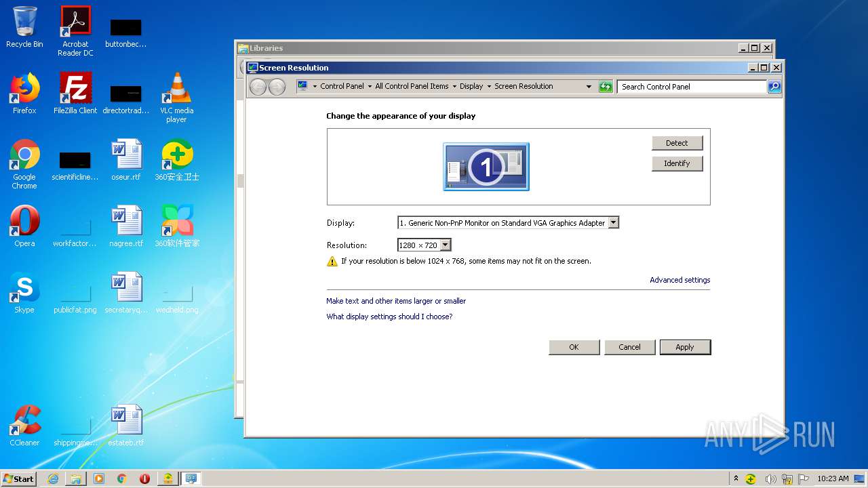Image resolution: width=868 pixels, height=488 pixels.
Task: Expand arrow after All Control Panel Items
Action: (454, 87)
